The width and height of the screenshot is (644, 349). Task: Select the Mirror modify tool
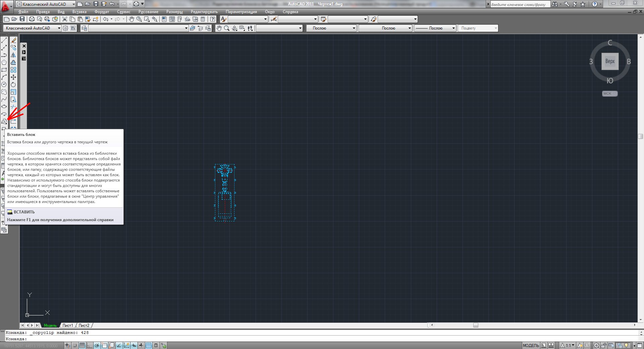pyautogui.click(x=13, y=55)
